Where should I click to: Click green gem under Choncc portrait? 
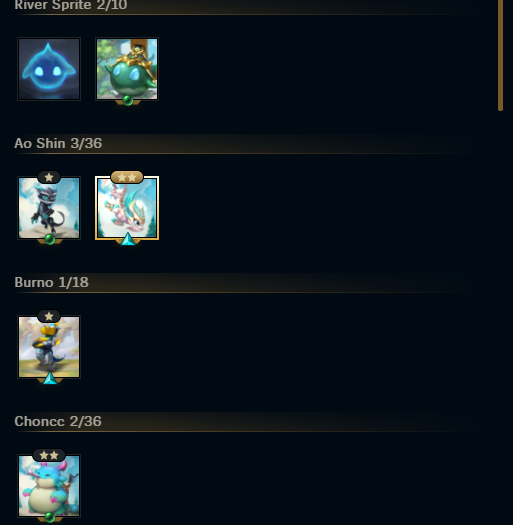click(50, 517)
